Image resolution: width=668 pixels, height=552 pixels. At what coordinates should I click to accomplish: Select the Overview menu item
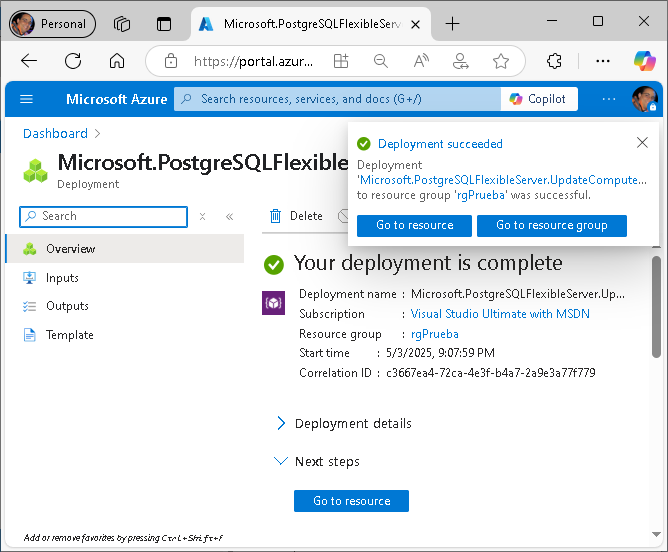point(125,249)
